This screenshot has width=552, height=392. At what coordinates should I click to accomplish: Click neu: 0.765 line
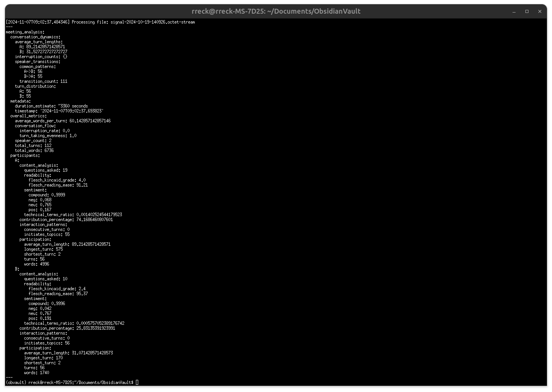pos(40,205)
